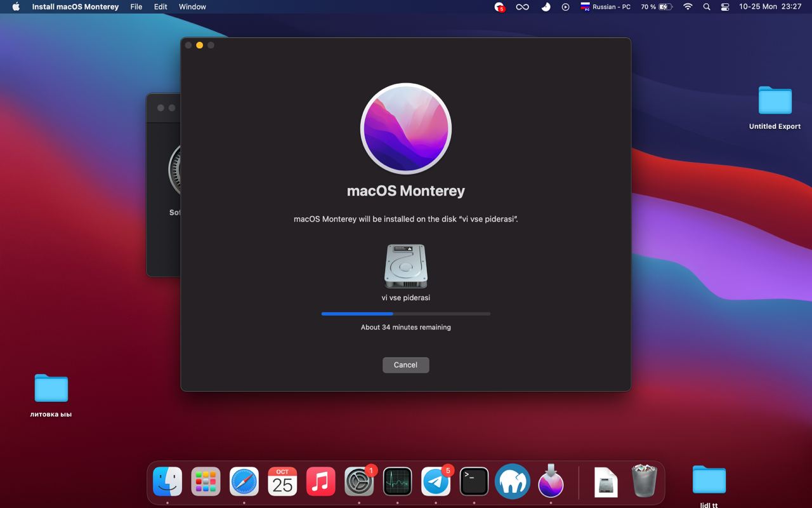Minimize the installer window with yellow button
Image resolution: width=812 pixels, height=508 pixels.
pos(199,45)
